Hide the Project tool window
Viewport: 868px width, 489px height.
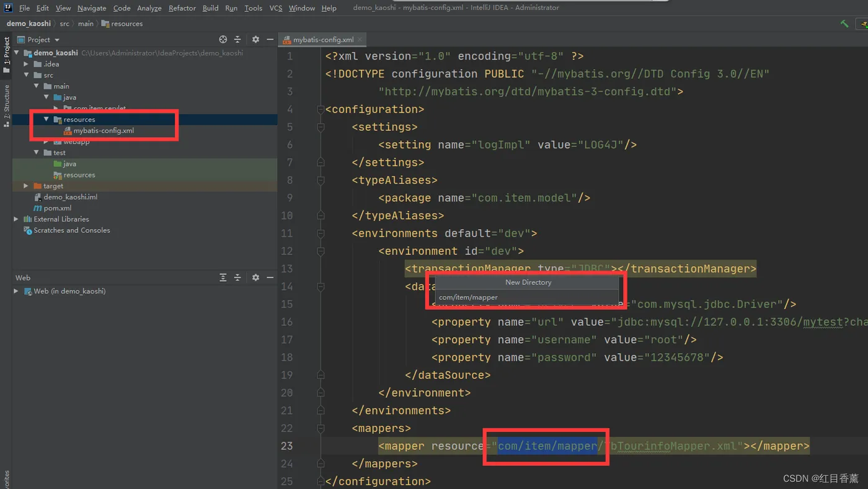point(270,39)
